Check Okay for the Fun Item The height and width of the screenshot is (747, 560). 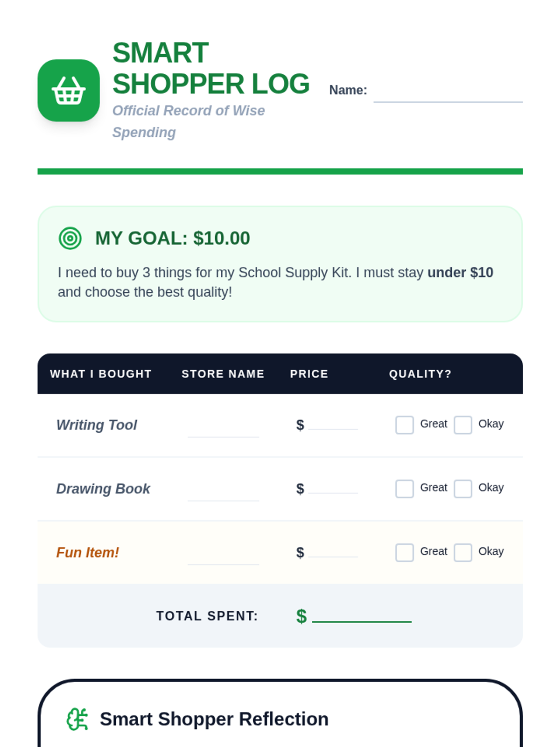point(462,552)
